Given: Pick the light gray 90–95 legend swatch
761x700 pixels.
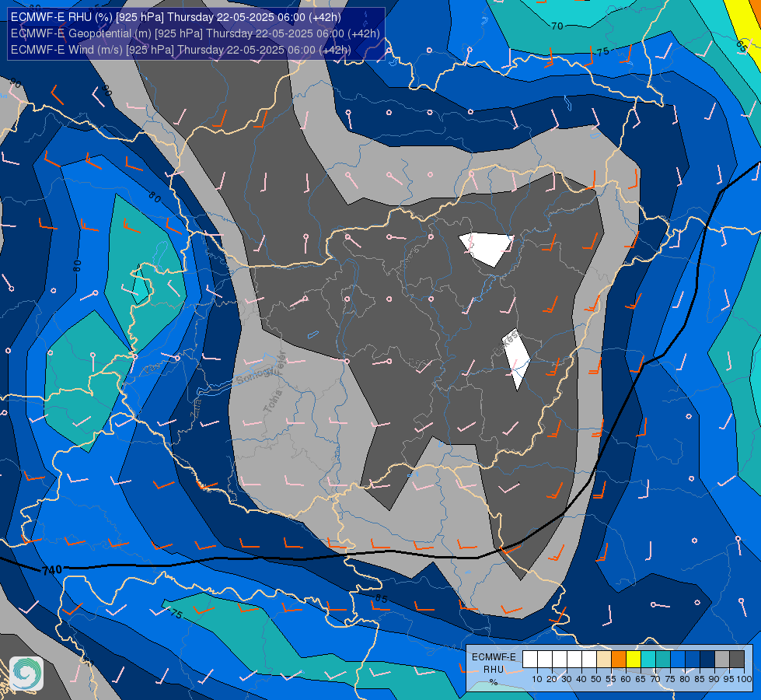Looking at the screenshot, I should (x=722, y=660).
